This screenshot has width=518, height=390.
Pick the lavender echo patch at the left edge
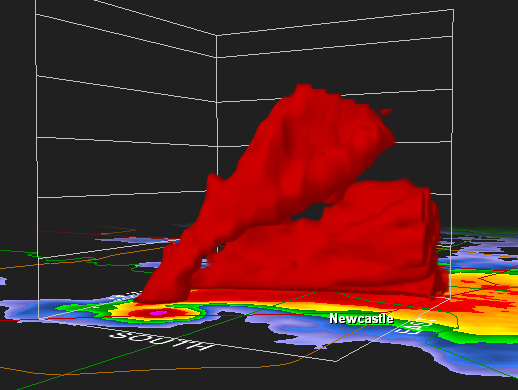(3, 281)
